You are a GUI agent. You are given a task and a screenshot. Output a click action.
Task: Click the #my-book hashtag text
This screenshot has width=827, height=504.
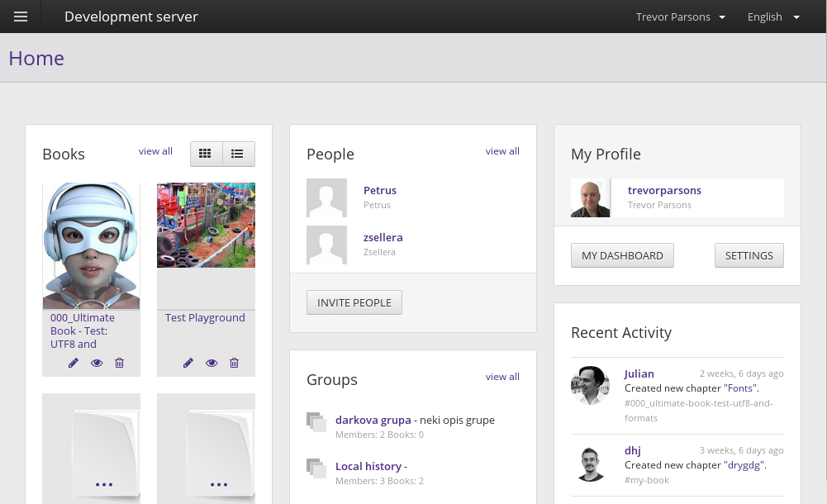click(x=647, y=480)
